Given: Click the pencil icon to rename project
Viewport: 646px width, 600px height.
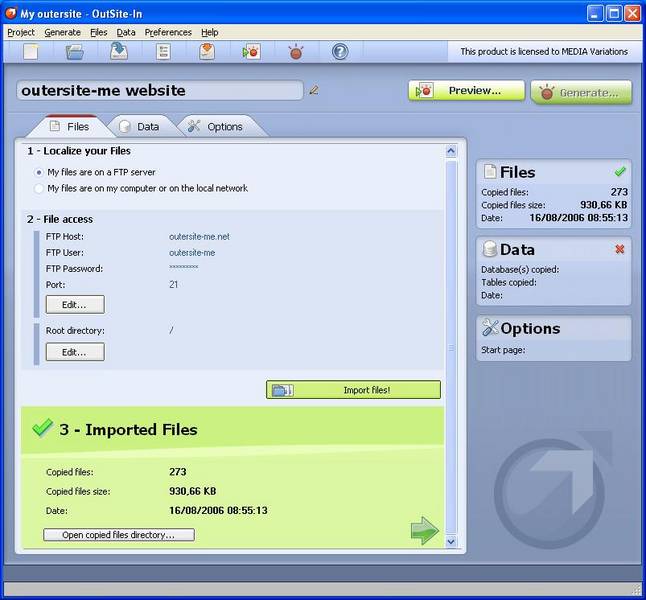Looking at the screenshot, I should [x=314, y=90].
